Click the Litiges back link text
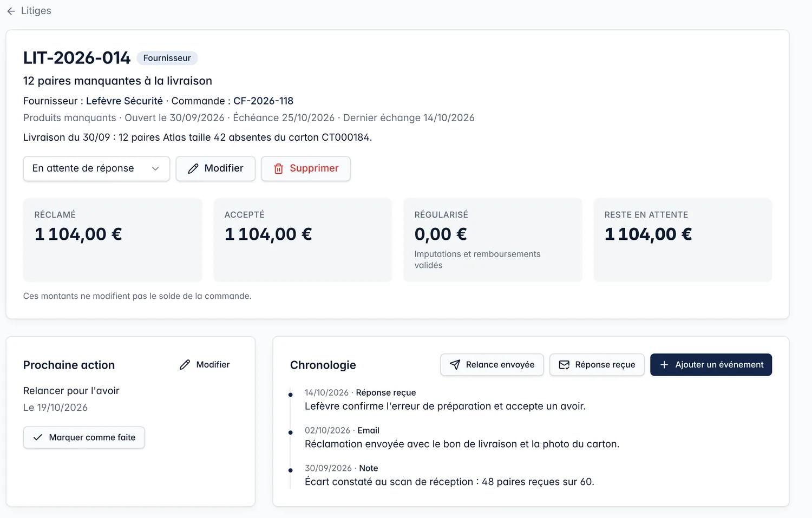 (36, 11)
